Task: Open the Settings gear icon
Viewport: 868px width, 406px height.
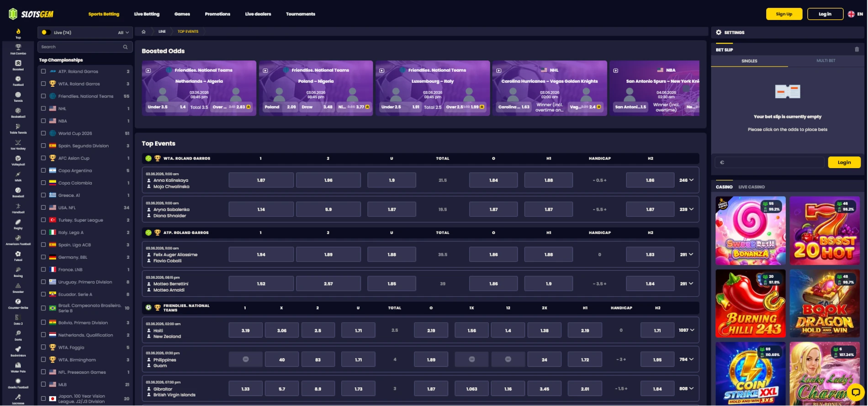Action: [x=719, y=32]
